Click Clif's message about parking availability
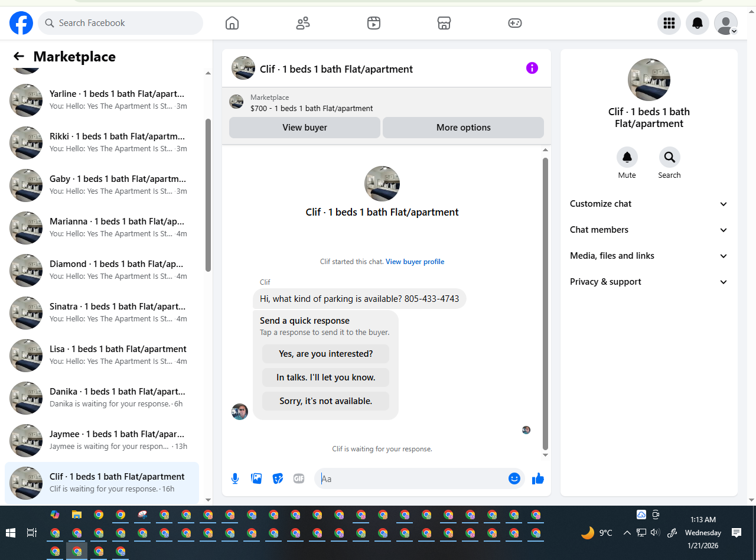Viewport: 756px width, 560px height. click(359, 299)
